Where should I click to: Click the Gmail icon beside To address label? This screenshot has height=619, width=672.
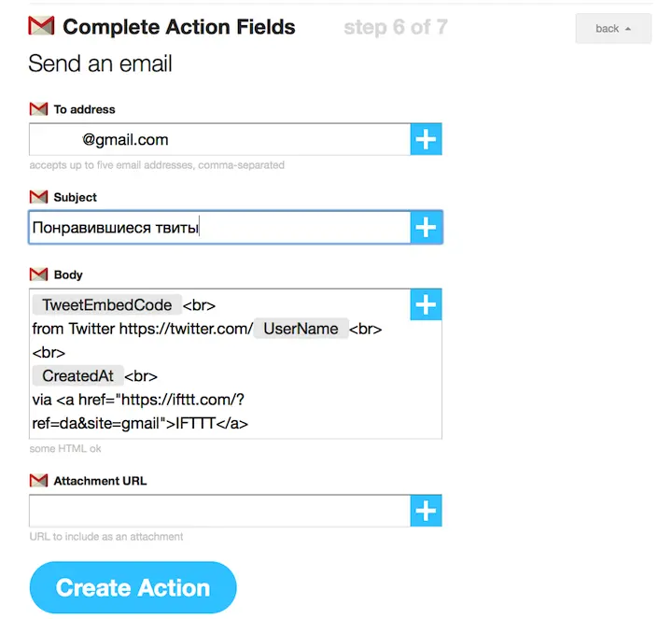pyautogui.click(x=38, y=109)
